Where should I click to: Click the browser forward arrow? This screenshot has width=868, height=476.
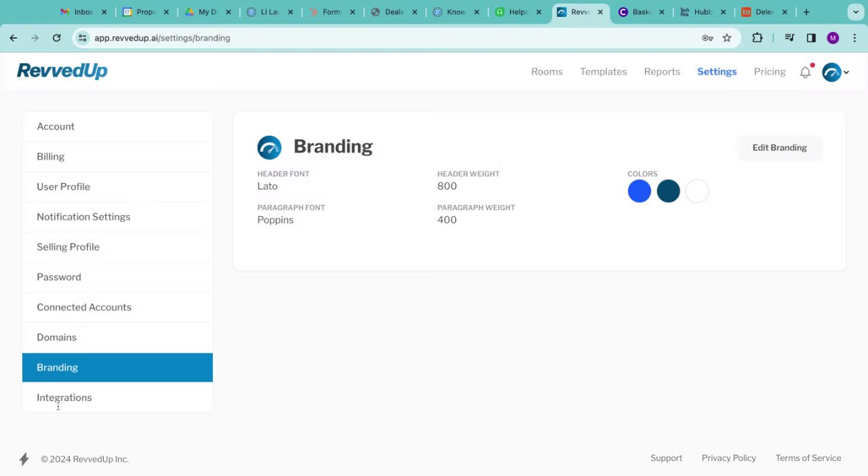[35, 38]
